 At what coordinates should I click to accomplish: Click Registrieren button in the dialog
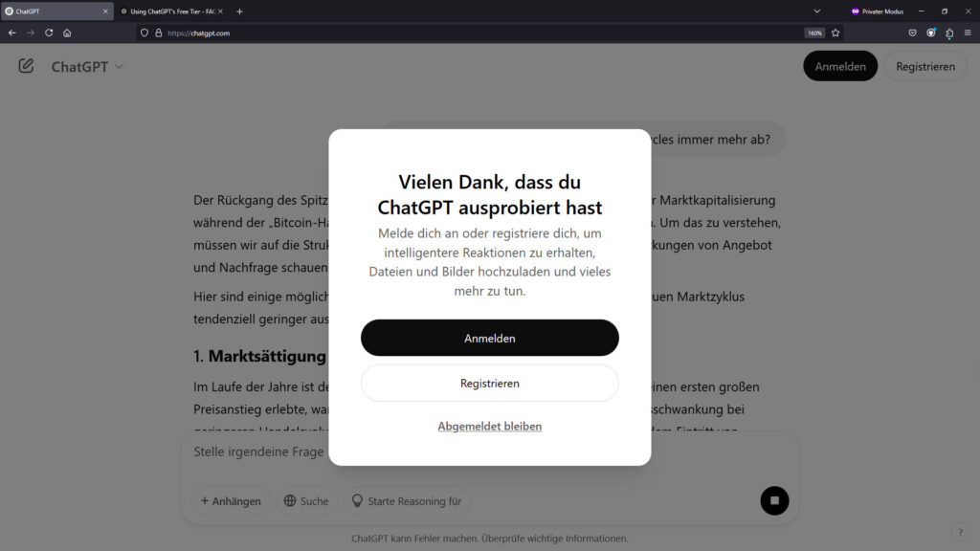pos(489,383)
